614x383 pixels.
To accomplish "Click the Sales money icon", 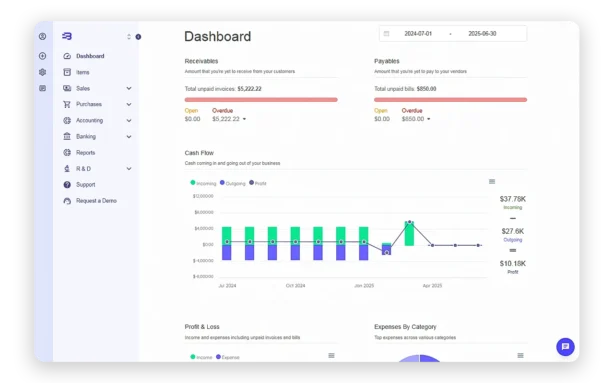I will [x=67, y=88].
